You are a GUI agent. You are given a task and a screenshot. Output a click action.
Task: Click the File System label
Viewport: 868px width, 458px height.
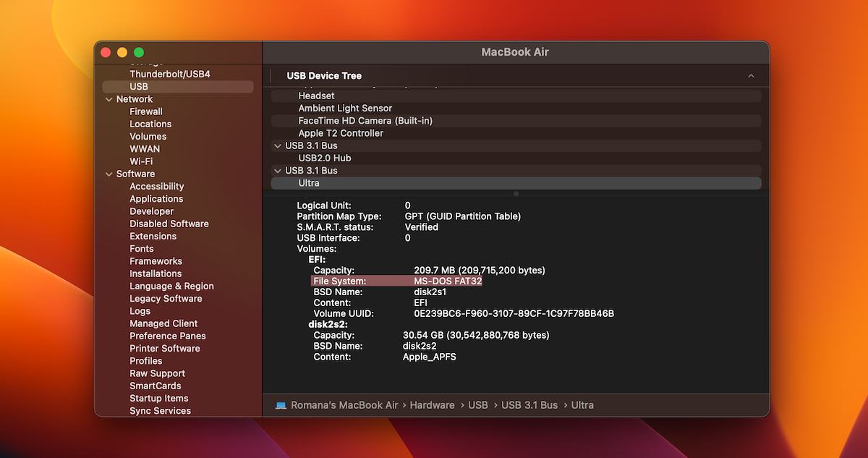[340, 281]
